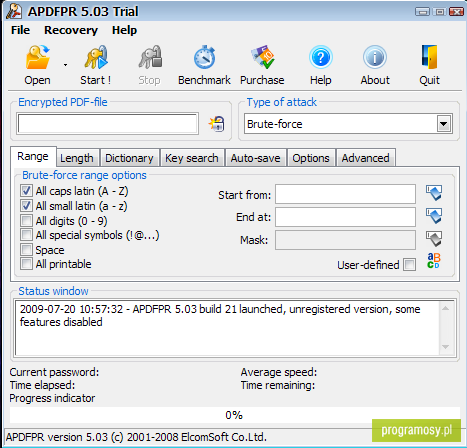Uncheck All small latin (a - z)
Image resolution: width=467 pixels, height=448 pixels.
[26, 206]
